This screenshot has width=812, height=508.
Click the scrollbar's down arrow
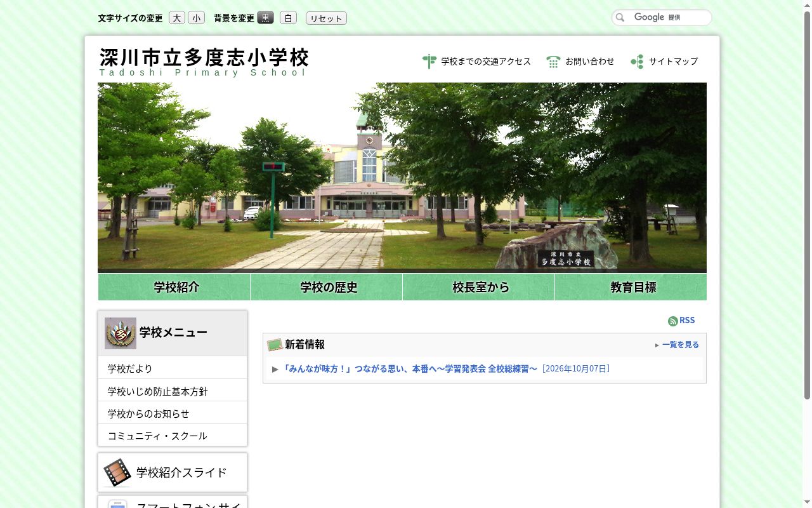click(808, 503)
